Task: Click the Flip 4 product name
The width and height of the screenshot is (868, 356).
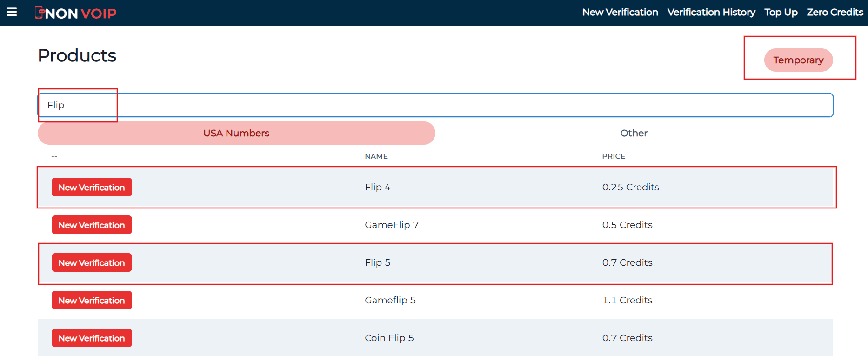Action: [377, 187]
